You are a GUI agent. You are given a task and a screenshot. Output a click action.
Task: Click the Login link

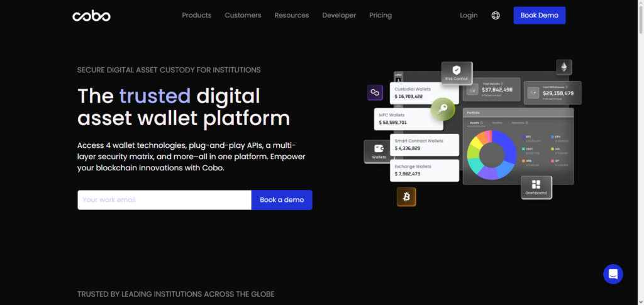point(469,15)
